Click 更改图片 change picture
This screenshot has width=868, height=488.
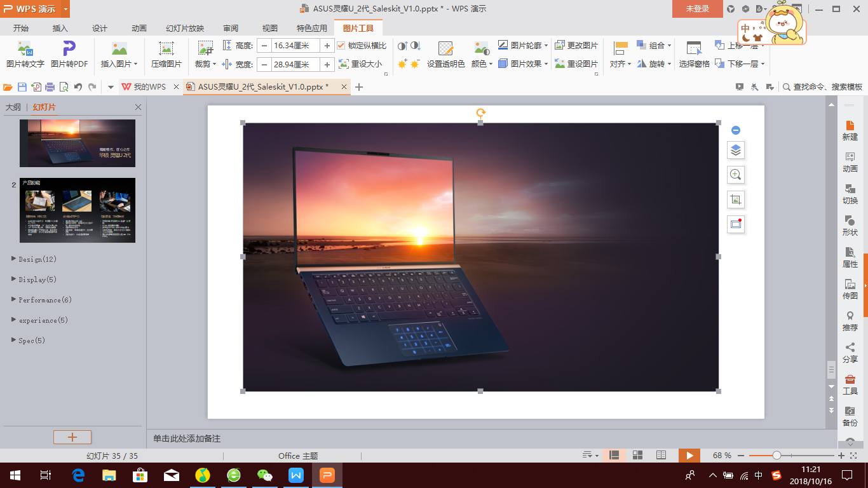coord(576,46)
